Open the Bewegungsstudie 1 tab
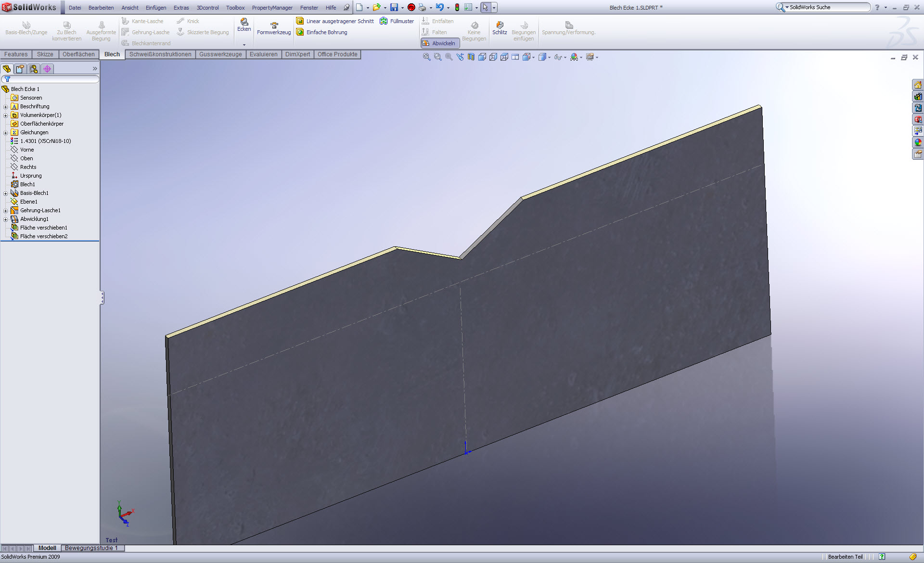This screenshot has height=563, width=924. tap(91, 548)
